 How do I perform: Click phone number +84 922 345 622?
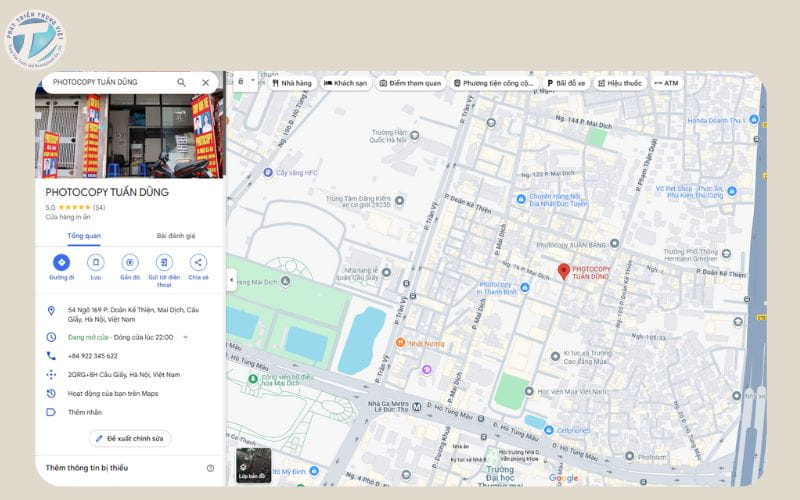[92, 356]
